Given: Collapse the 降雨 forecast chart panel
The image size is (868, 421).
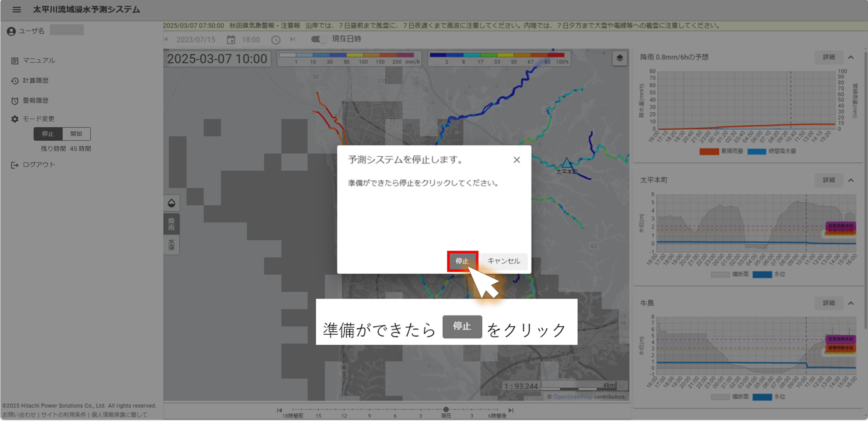Looking at the screenshot, I should [851, 57].
